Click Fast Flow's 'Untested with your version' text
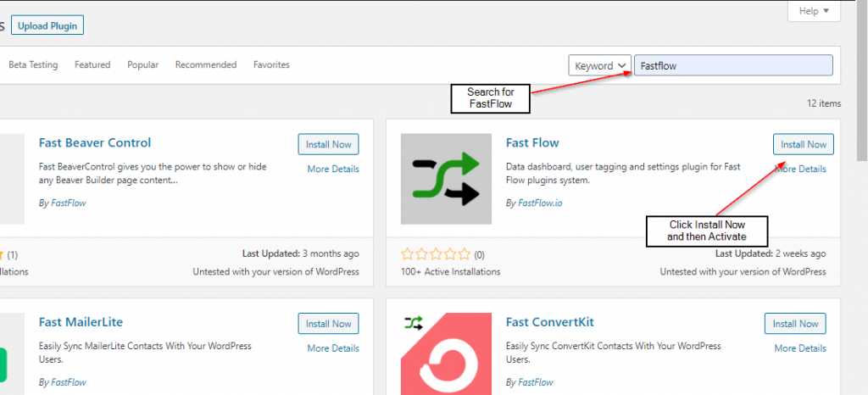Screen dimensions: 868x395 (x=743, y=271)
